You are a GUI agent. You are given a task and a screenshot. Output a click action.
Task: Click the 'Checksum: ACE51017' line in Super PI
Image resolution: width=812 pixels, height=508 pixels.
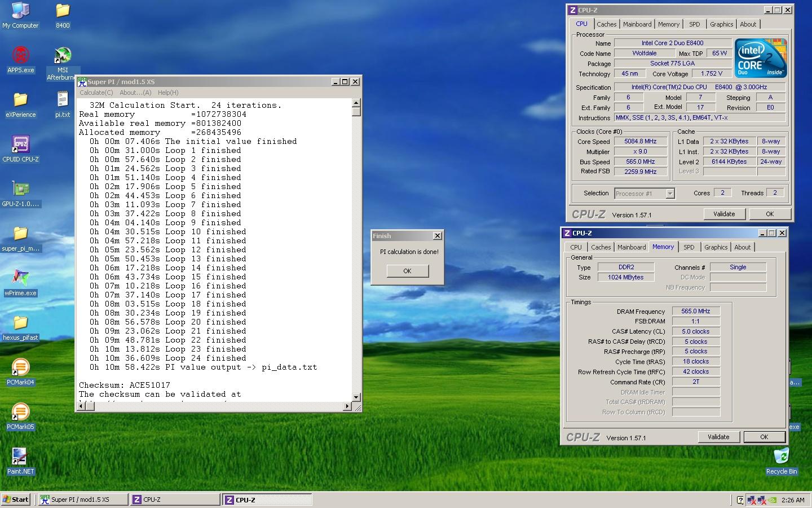(x=125, y=385)
